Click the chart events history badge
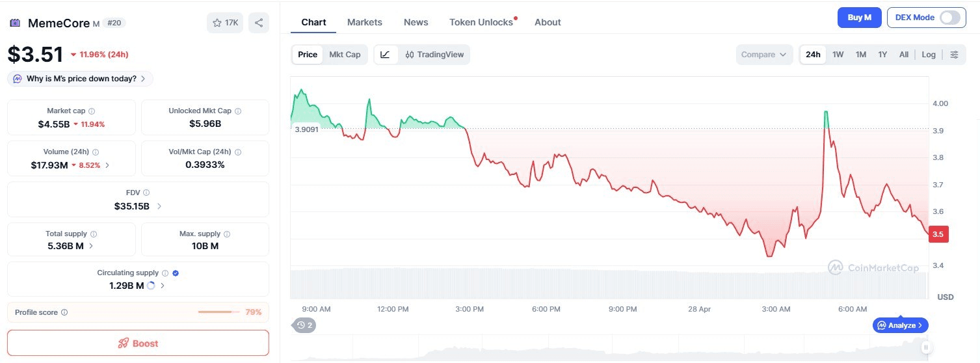Viewport: 980px width, 363px height. click(x=304, y=325)
